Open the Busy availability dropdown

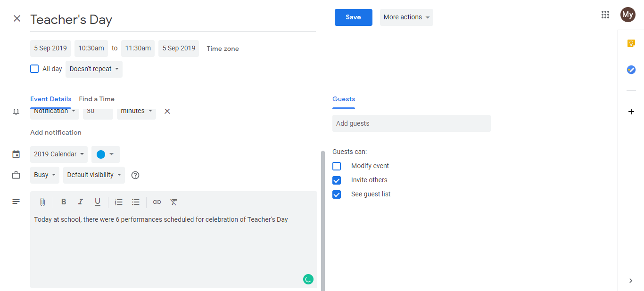pyautogui.click(x=45, y=175)
